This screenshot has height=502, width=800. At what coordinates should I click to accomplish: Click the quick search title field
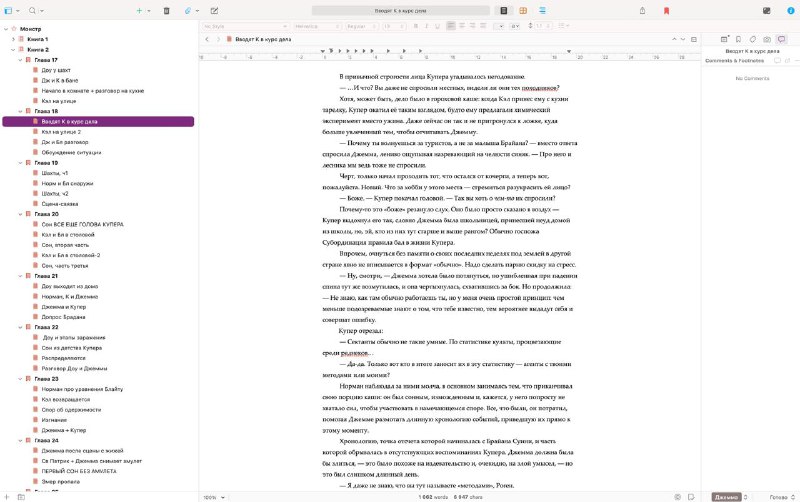point(401,11)
